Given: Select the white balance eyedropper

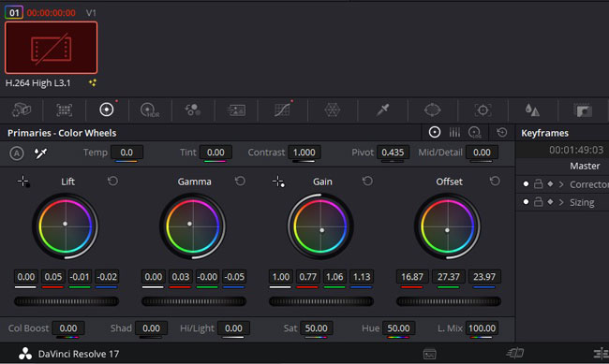Looking at the screenshot, I should click(x=41, y=153).
